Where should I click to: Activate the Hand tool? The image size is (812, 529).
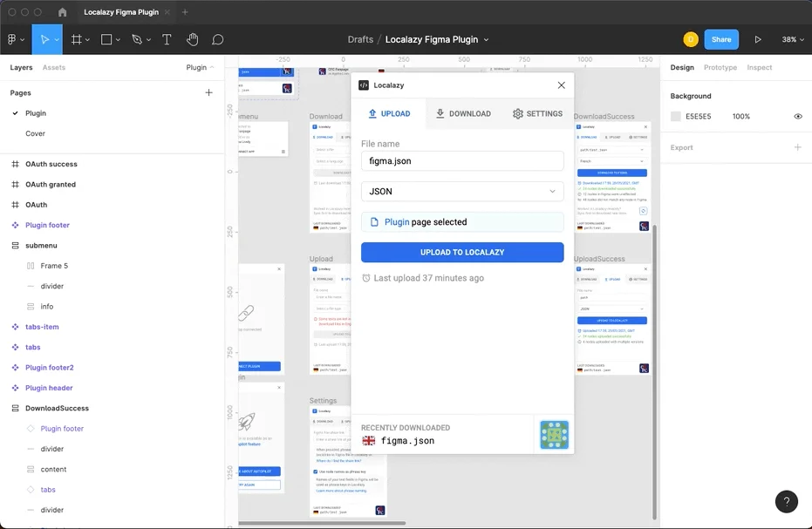(x=193, y=39)
